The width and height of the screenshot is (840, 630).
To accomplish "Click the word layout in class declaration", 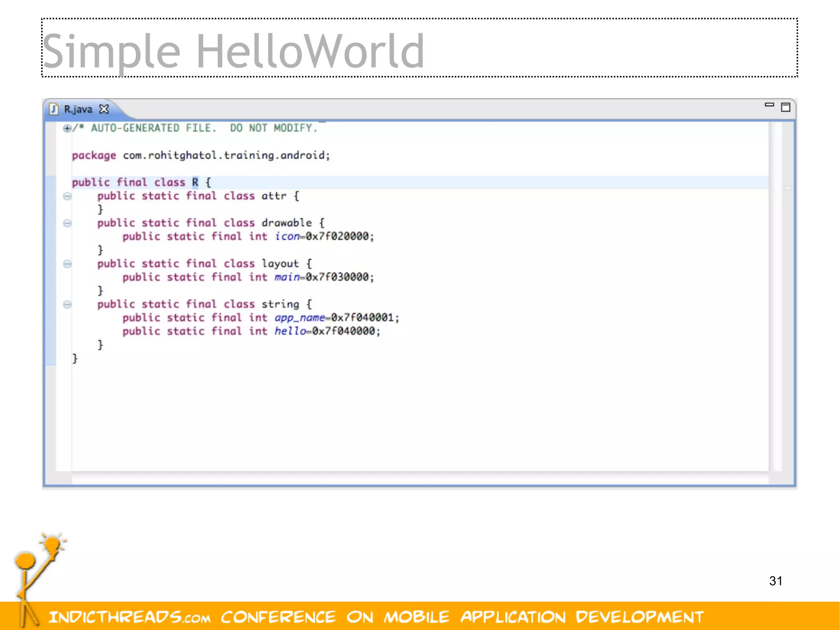I will (x=280, y=264).
